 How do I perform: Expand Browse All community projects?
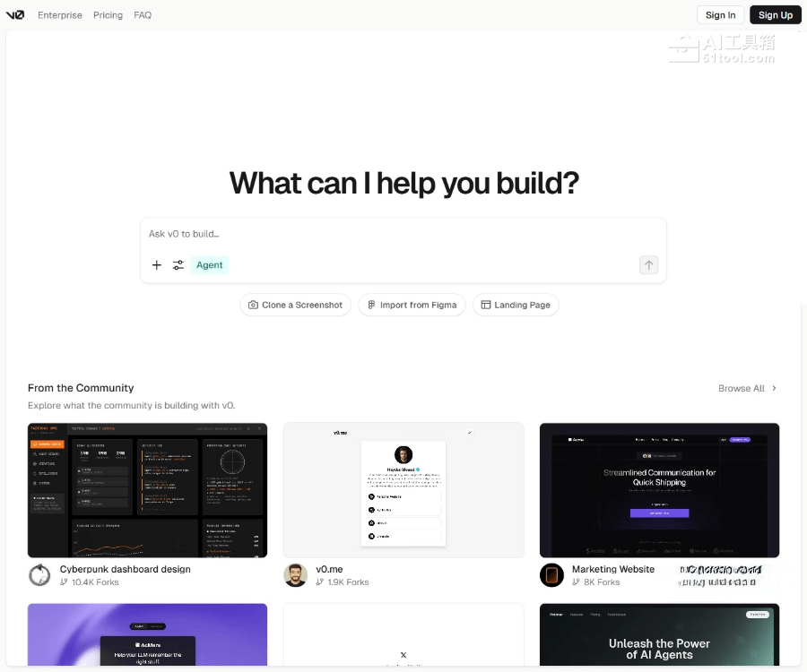[x=747, y=388]
